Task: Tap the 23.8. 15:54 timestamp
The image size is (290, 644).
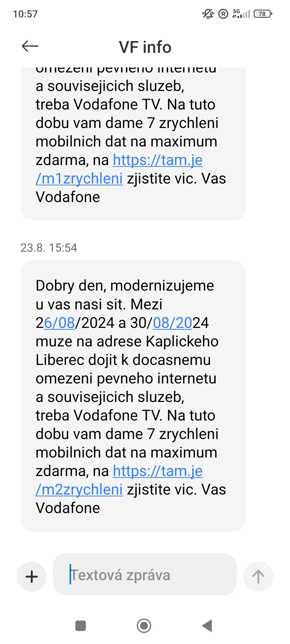Action: 49,248
